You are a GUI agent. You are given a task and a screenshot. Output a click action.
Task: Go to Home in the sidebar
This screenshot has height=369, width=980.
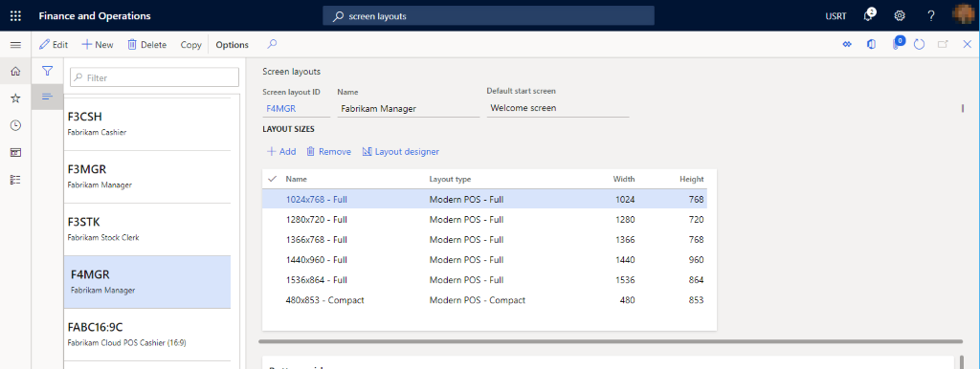coord(15,71)
